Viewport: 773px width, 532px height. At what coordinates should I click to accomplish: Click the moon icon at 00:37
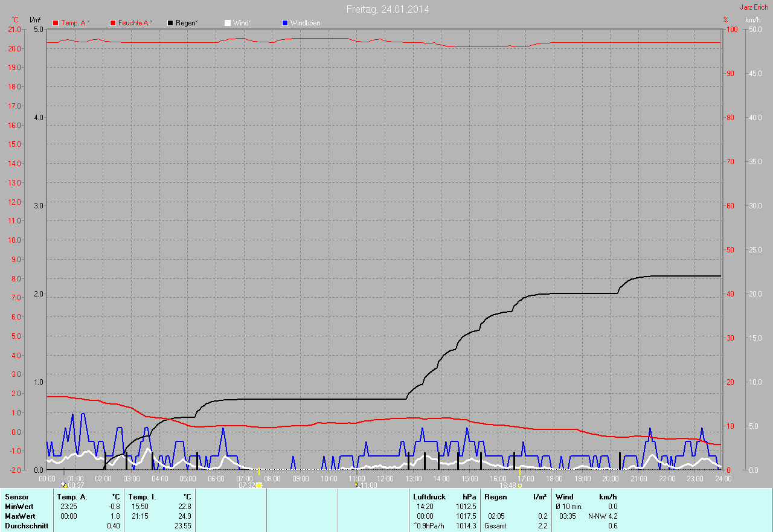[x=65, y=485]
